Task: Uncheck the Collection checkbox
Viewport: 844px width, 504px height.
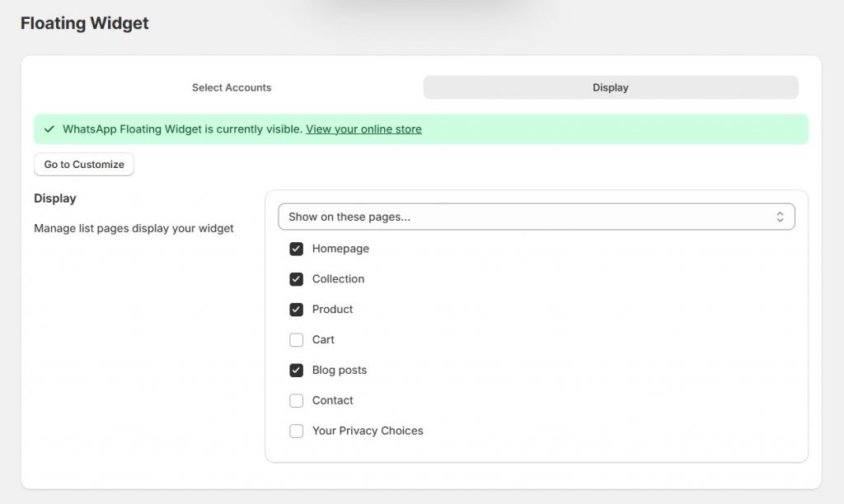Action: tap(296, 278)
